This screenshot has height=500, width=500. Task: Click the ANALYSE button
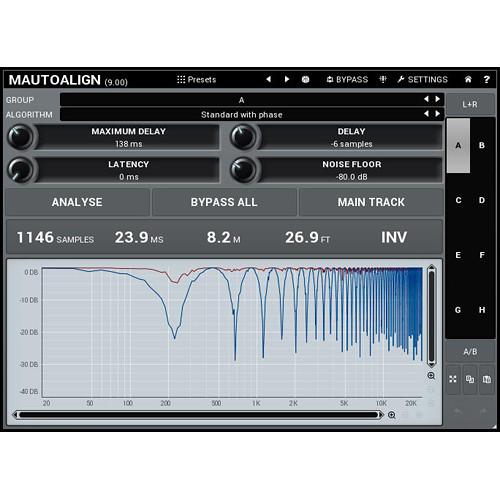77,202
